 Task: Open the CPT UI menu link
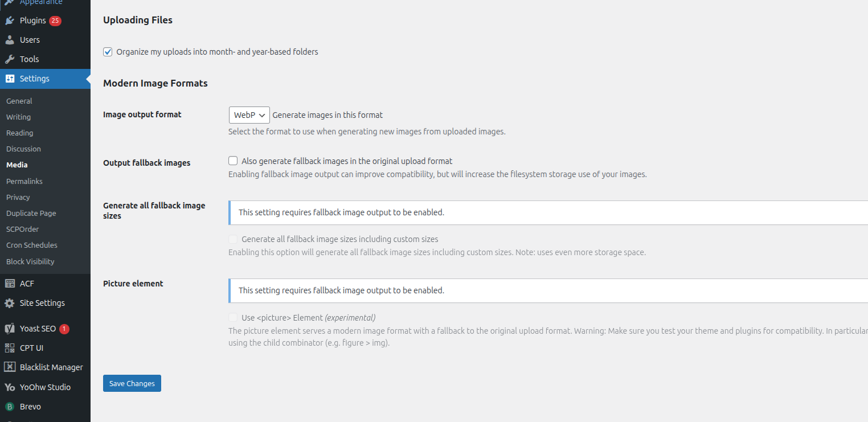pyautogui.click(x=31, y=348)
